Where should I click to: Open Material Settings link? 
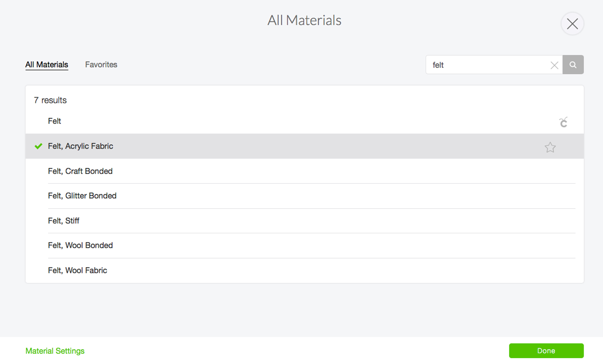[x=55, y=351]
